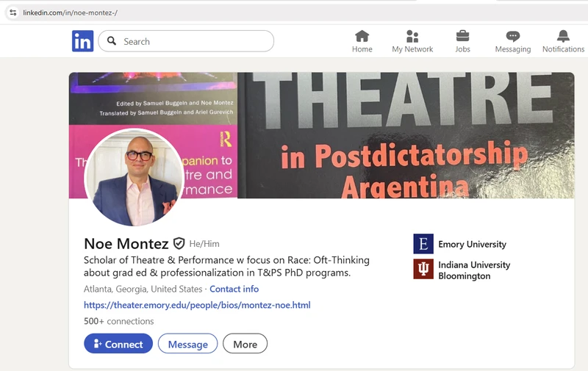Open the circular profile photo
The height and width of the screenshot is (371, 588).
click(x=134, y=178)
